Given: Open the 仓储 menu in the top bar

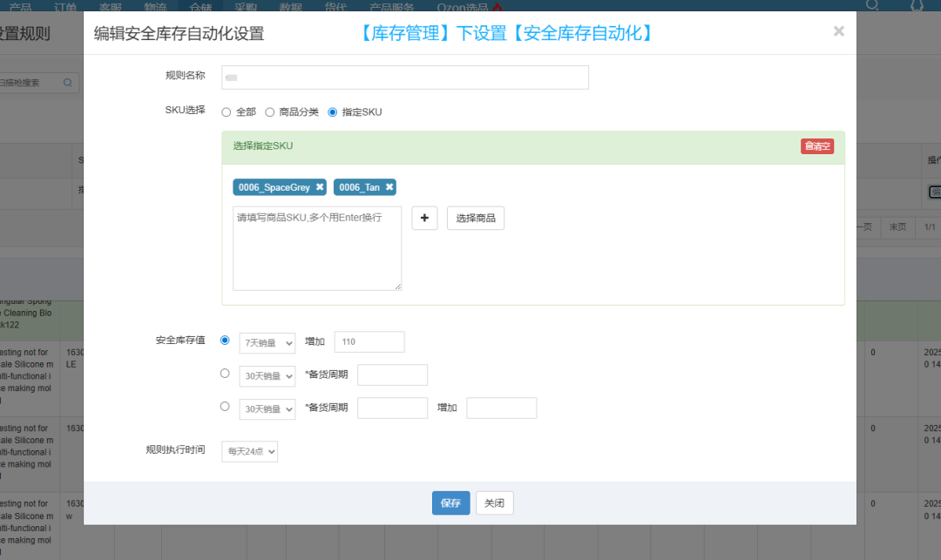Looking at the screenshot, I should [x=200, y=6].
